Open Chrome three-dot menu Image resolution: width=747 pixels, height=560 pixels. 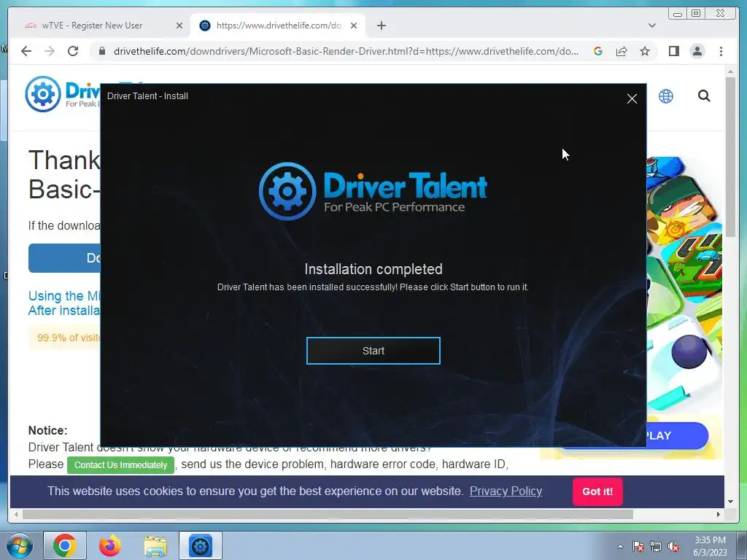click(x=721, y=51)
